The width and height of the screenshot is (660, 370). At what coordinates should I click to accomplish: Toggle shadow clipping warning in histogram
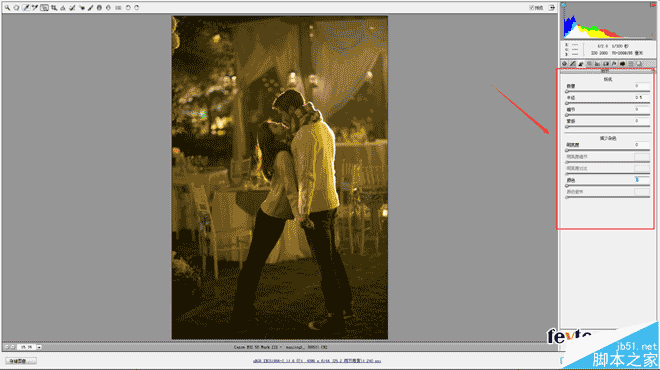coord(564,5)
